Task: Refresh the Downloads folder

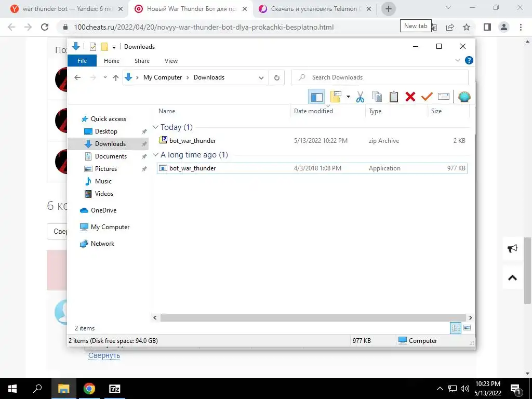Action: pyautogui.click(x=277, y=78)
